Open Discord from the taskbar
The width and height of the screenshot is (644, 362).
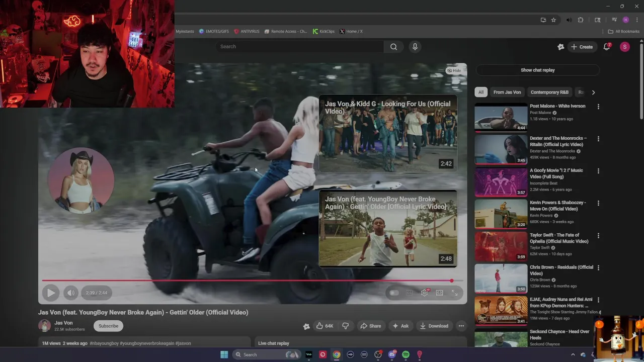pyautogui.click(x=392, y=354)
